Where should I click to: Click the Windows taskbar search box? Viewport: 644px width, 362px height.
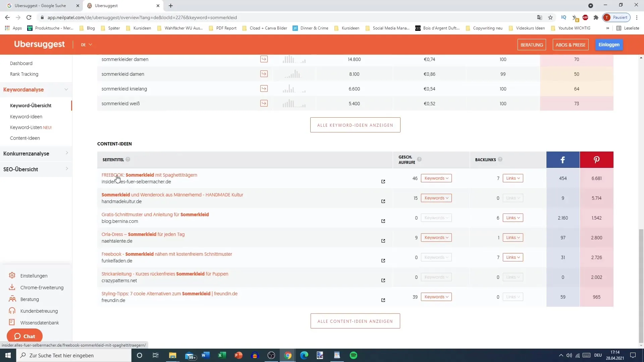click(x=73, y=355)
